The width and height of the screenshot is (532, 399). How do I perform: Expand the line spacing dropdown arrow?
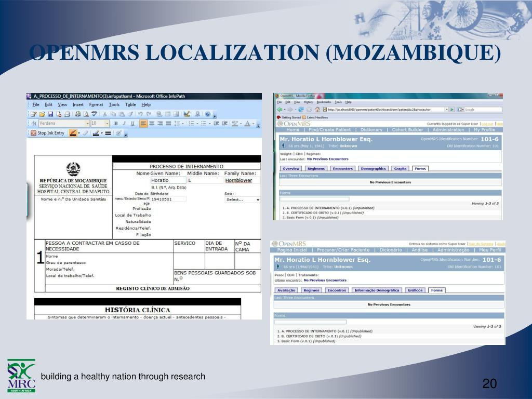[x=183, y=124]
